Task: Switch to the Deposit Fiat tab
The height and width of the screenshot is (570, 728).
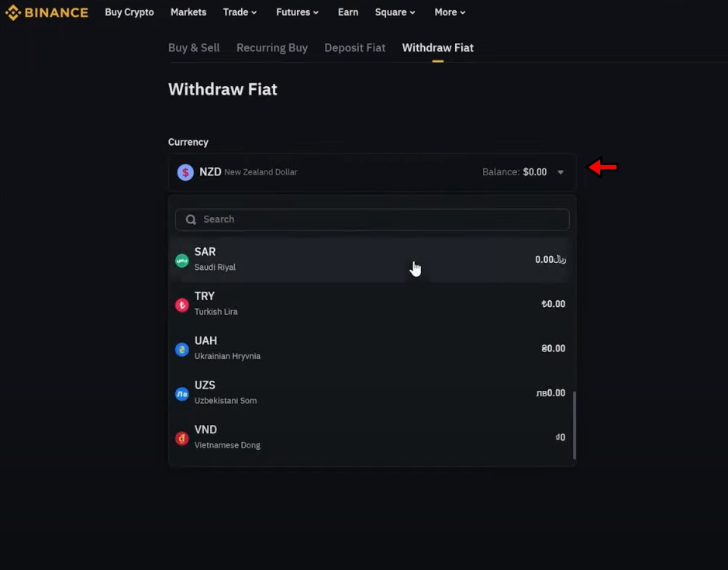Action: pyautogui.click(x=355, y=47)
